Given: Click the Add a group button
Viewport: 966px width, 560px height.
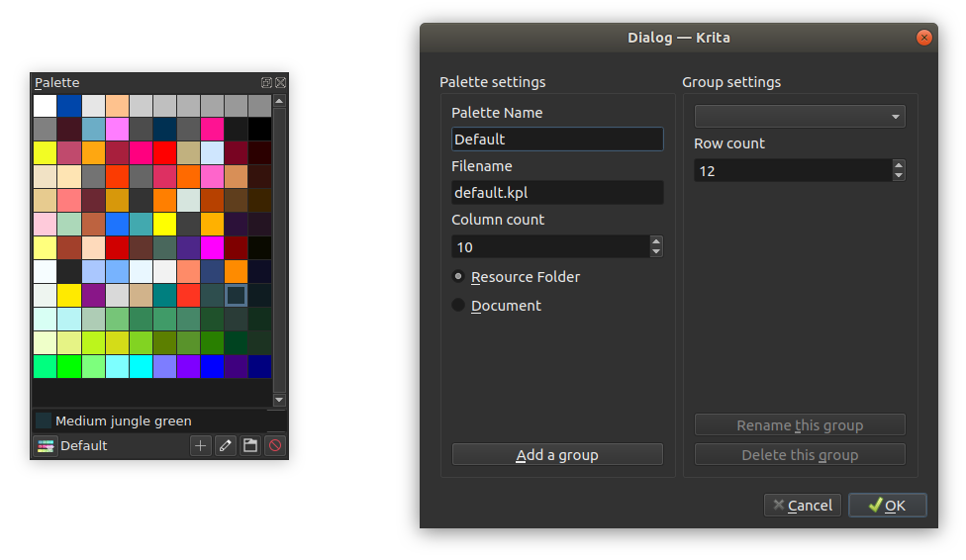Looking at the screenshot, I should coord(557,455).
